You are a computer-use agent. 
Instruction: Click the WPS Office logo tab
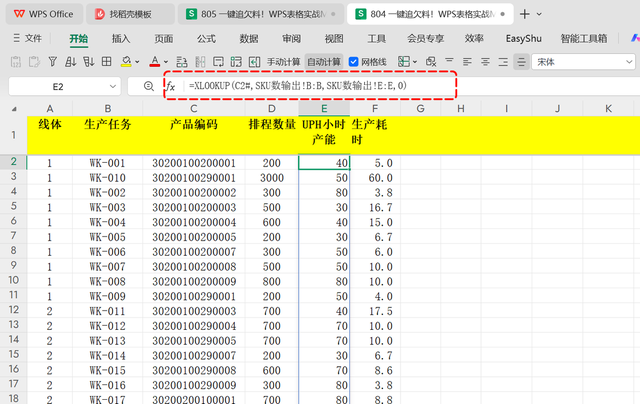tap(44, 14)
